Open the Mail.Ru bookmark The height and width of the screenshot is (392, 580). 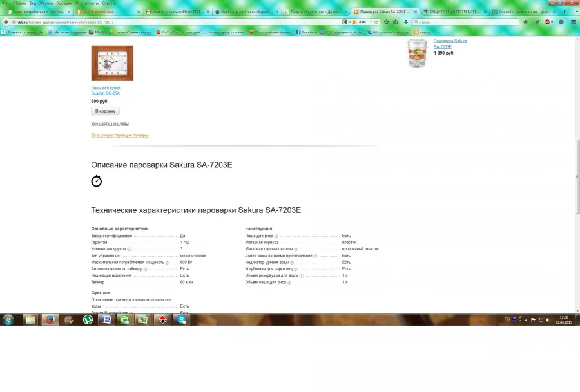[x=98, y=32]
